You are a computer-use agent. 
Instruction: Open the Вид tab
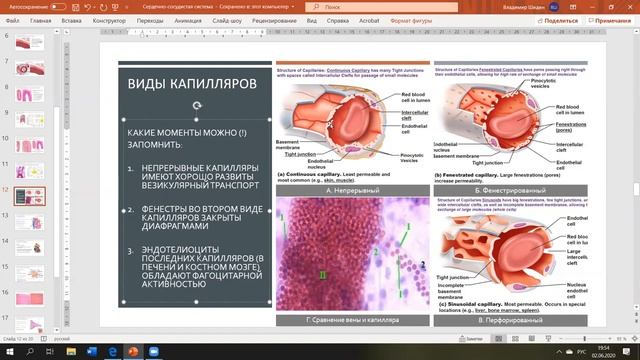point(311,20)
